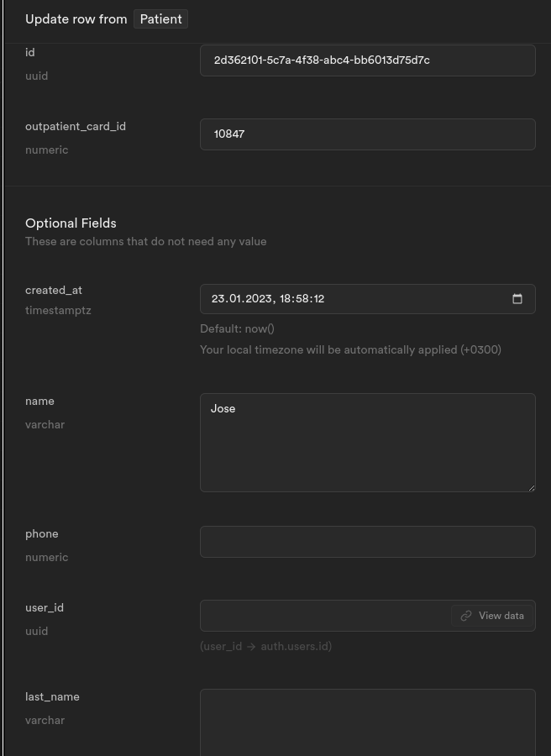Click the auth.users.id foreign key reference text

click(x=296, y=646)
